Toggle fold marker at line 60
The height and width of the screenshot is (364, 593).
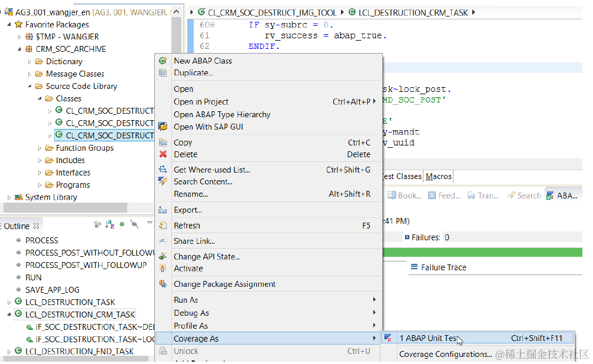tap(212, 25)
